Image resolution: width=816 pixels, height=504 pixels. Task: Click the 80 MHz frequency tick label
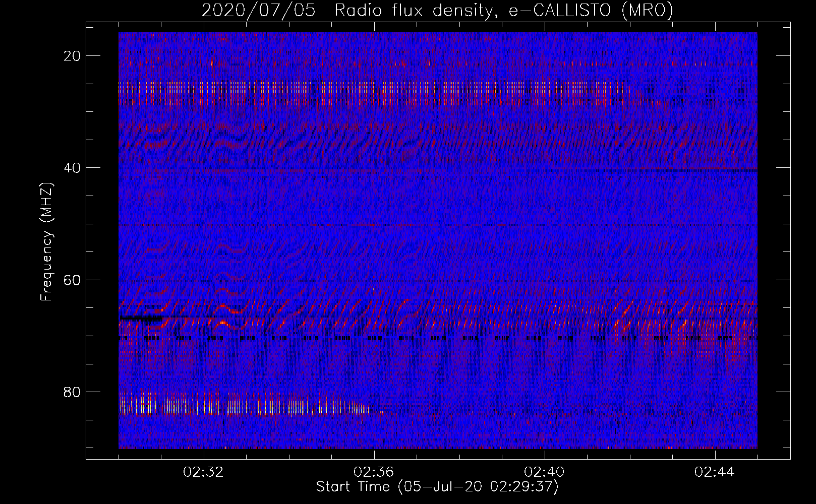[x=73, y=392]
